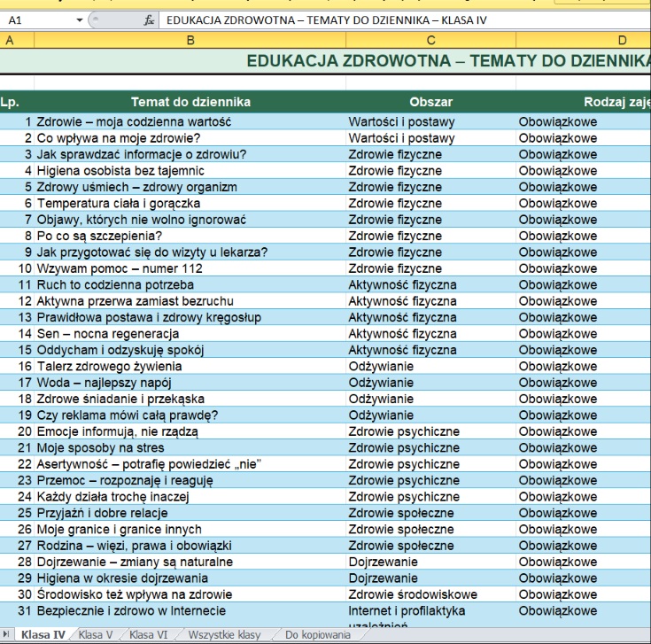Select cell 'Czy reklama mówi całą prawdę?'

[190, 415]
